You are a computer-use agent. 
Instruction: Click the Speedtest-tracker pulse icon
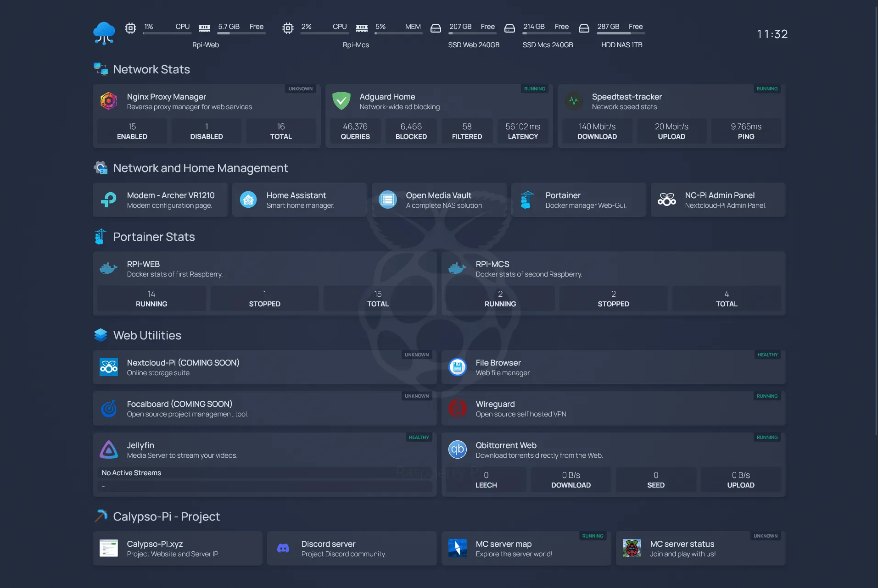[x=574, y=101]
